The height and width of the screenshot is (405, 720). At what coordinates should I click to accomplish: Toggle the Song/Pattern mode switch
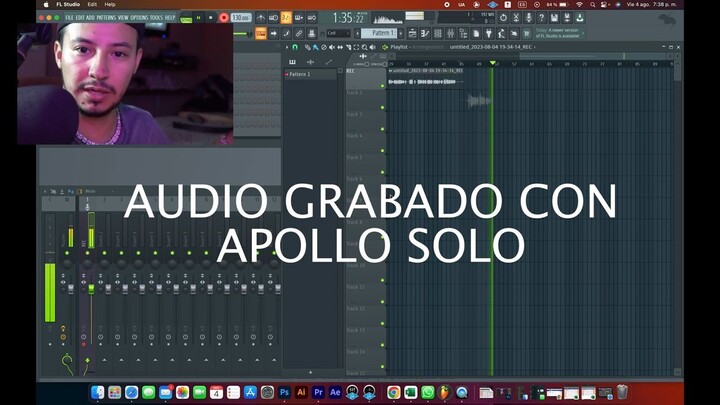[186, 19]
